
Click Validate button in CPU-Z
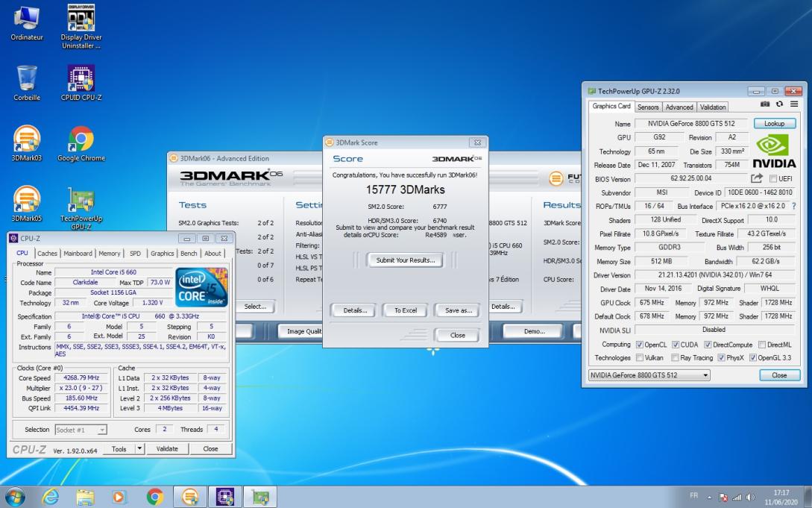click(167, 448)
